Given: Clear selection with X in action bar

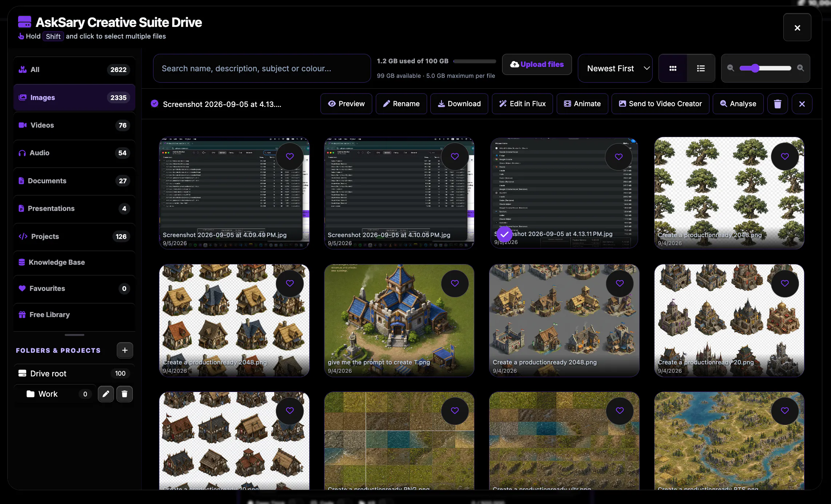Looking at the screenshot, I should pos(802,104).
